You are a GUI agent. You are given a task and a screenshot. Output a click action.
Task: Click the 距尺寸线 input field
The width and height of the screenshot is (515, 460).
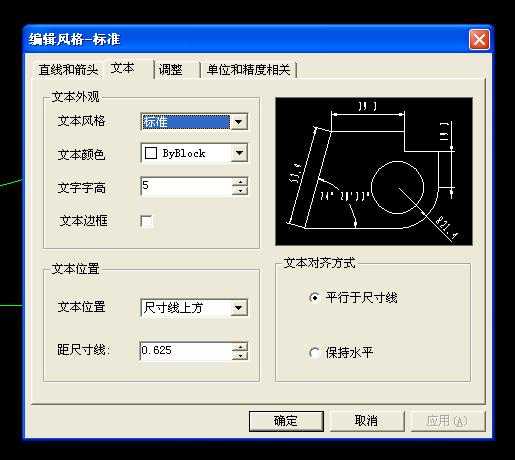click(186, 351)
